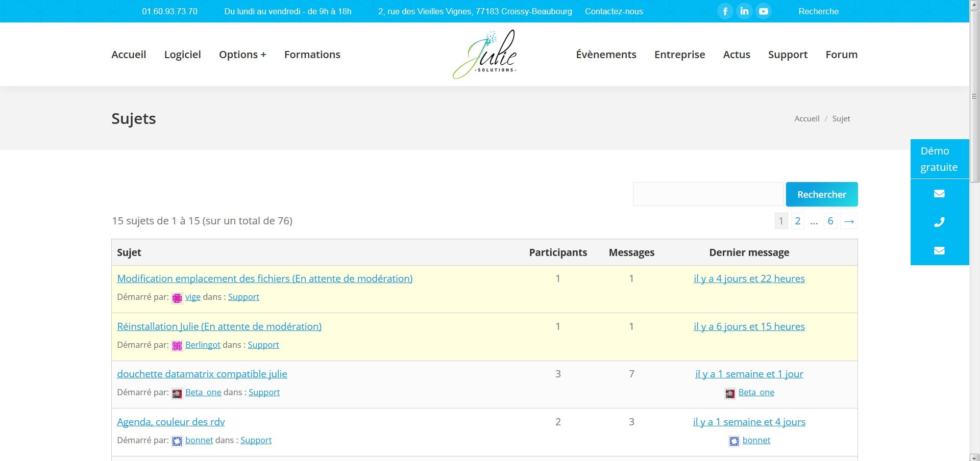Open Beta_one profile in Démarré par line

pyautogui.click(x=203, y=392)
